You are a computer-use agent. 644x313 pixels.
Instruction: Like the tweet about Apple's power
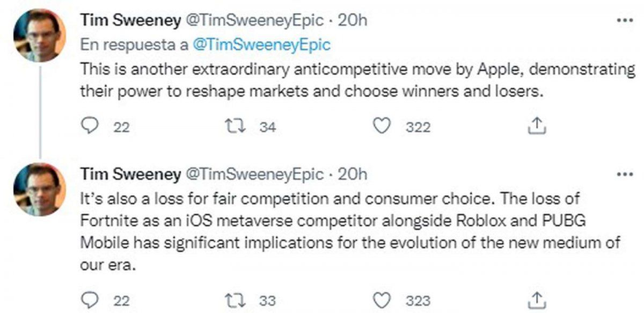pyautogui.click(x=380, y=127)
